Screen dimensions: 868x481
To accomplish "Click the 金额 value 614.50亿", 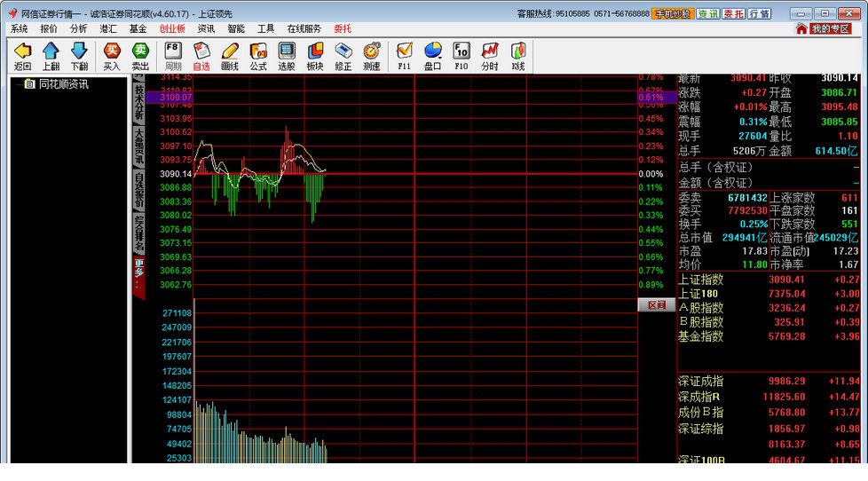I will click(x=836, y=151).
